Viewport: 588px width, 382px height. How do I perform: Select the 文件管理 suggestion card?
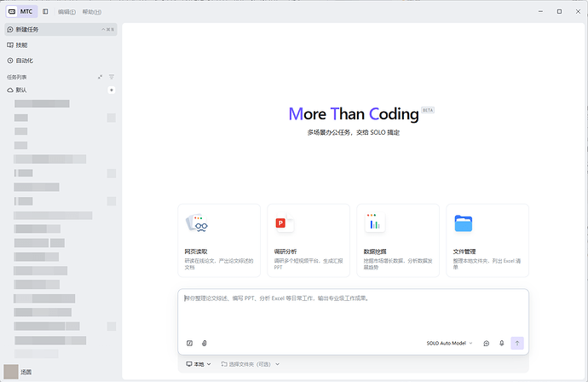coord(487,240)
